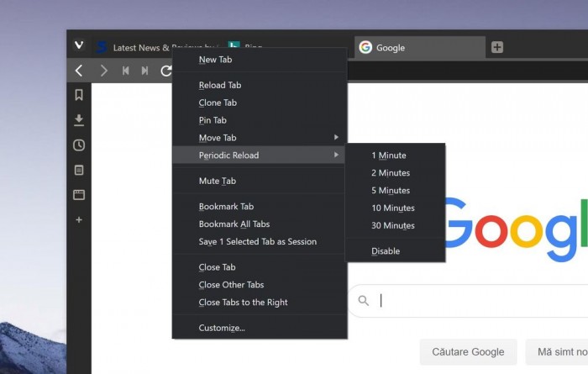
Task: Switch to the Google tab
Action: (418, 48)
